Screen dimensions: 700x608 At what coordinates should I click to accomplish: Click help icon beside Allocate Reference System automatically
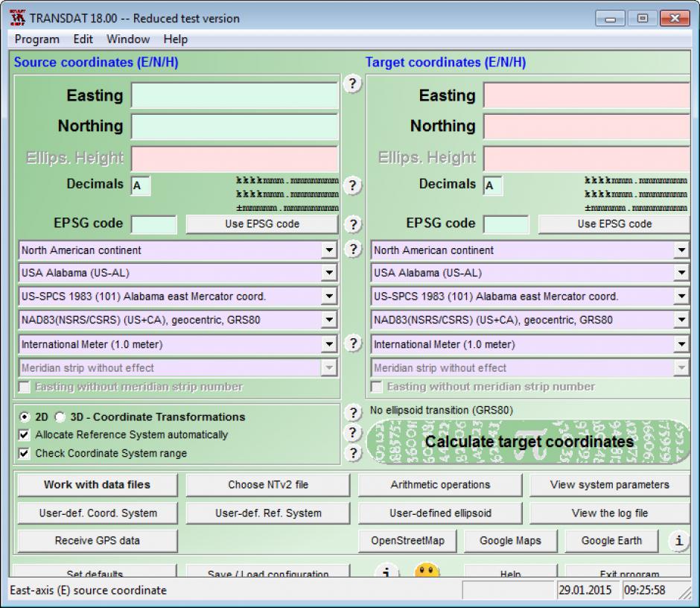pyautogui.click(x=353, y=432)
